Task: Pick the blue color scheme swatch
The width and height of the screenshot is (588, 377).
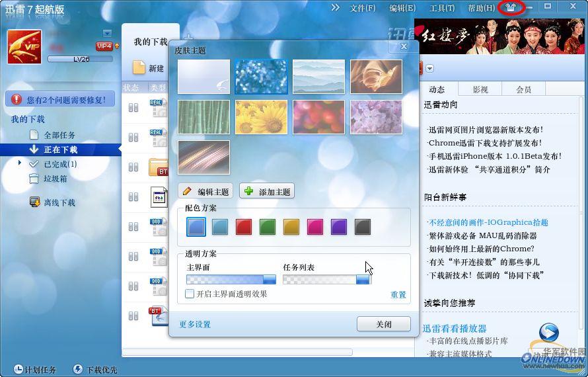Action: (196, 227)
